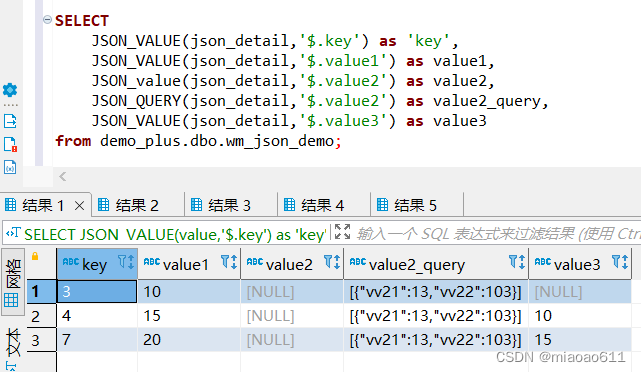Image resolution: width=641 pixels, height=372 pixels.
Task: Collapse the SELECT statement fold marker
Action: tap(47, 19)
